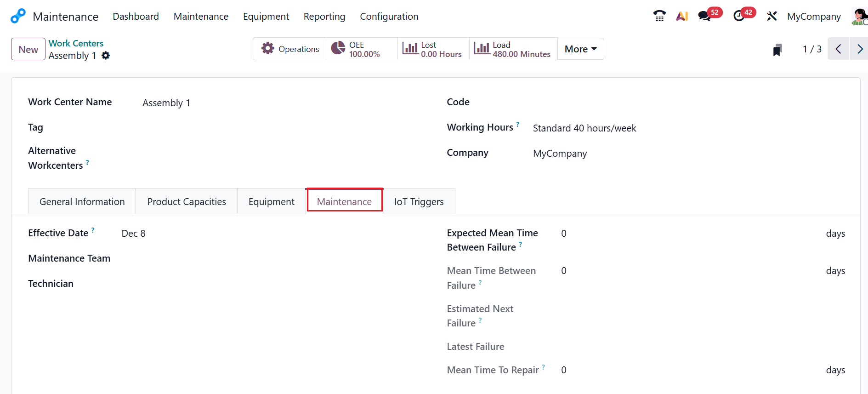
Task: Open the chat messages icon
Action: pyautogui.click(x=704, y=16)
